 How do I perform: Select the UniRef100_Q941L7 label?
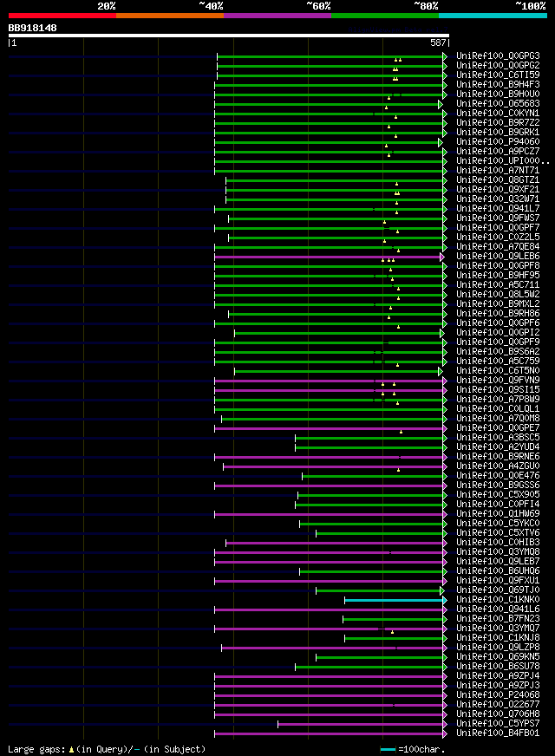[x=498, y=209]
